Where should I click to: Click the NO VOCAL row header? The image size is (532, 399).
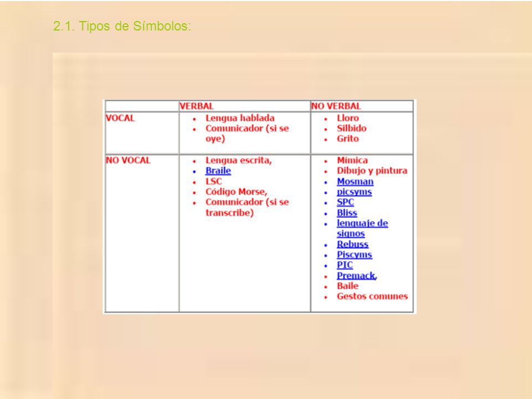(128, 160)
